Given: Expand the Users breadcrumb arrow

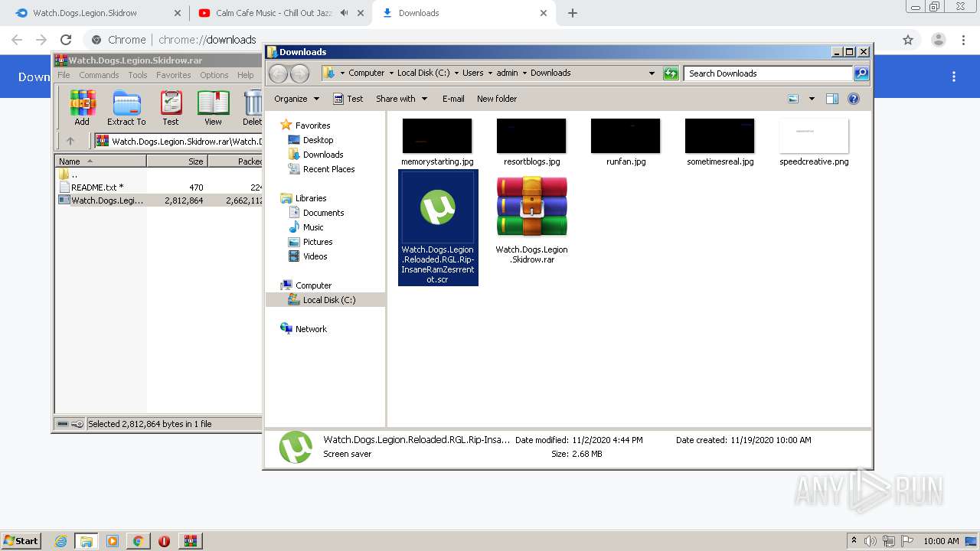Looking at the screenshot, I should [x=490, y=73].
